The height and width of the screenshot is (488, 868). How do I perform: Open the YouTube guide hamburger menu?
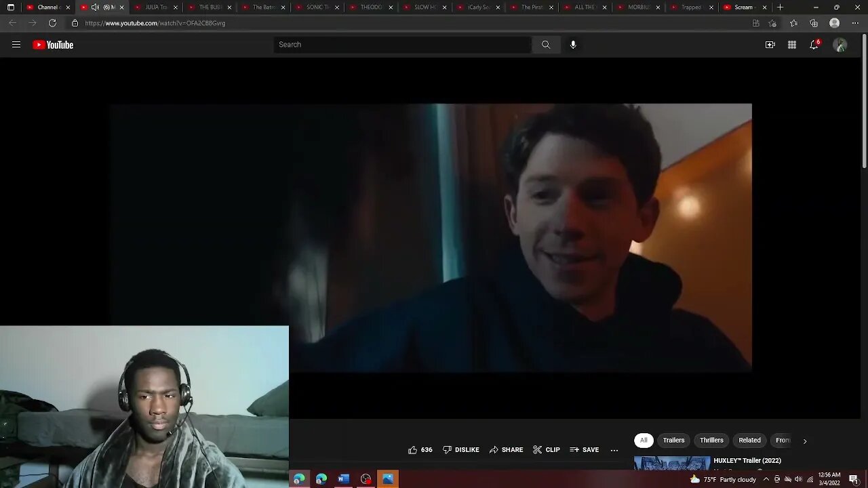16,45
